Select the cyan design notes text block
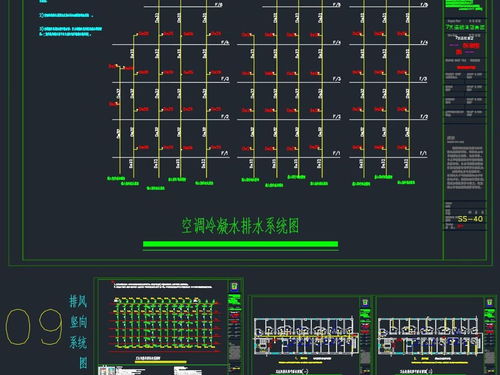The height and width of the screenshot is (375, 500). [70, 24]
